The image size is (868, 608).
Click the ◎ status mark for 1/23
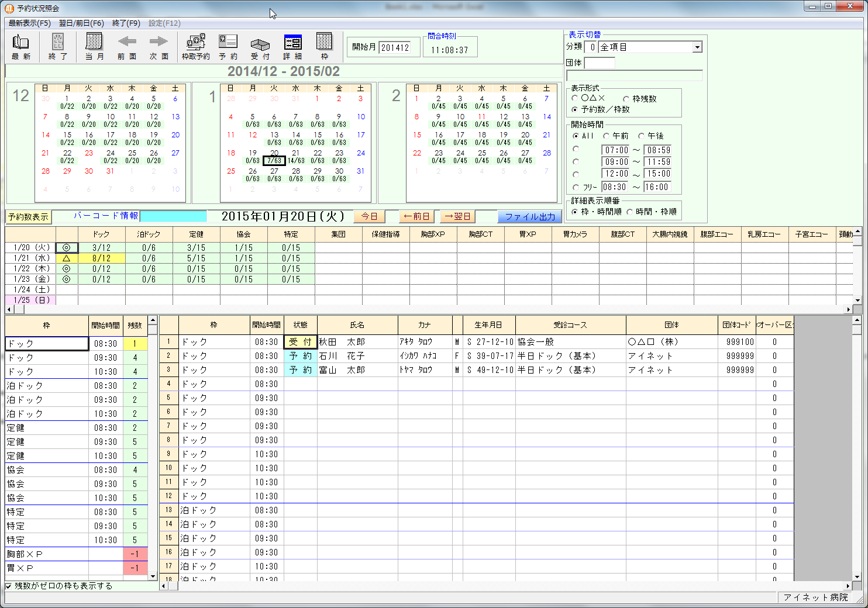click(67, 279)
